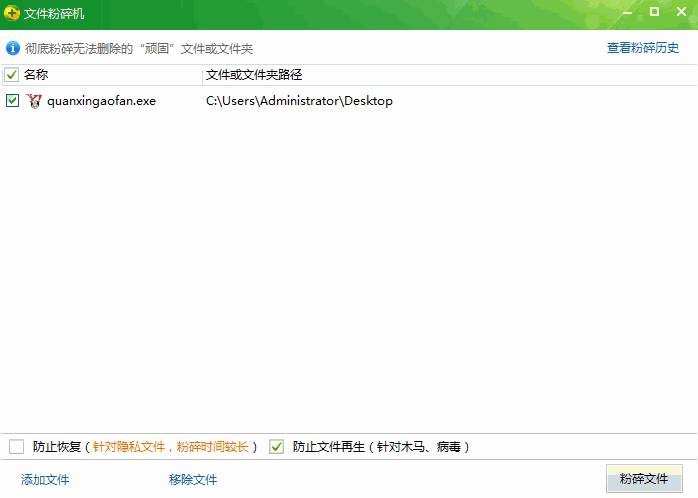Click the 防止文件再生 option label

381,446
